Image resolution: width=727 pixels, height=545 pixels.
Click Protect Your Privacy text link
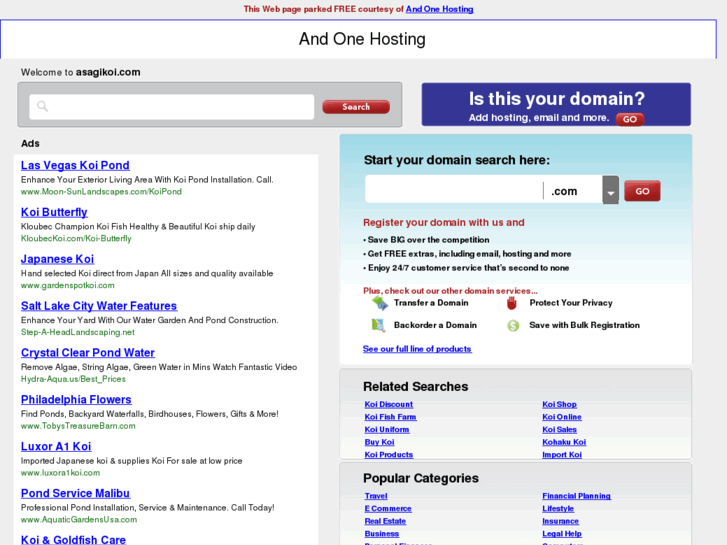coord(571,303)
